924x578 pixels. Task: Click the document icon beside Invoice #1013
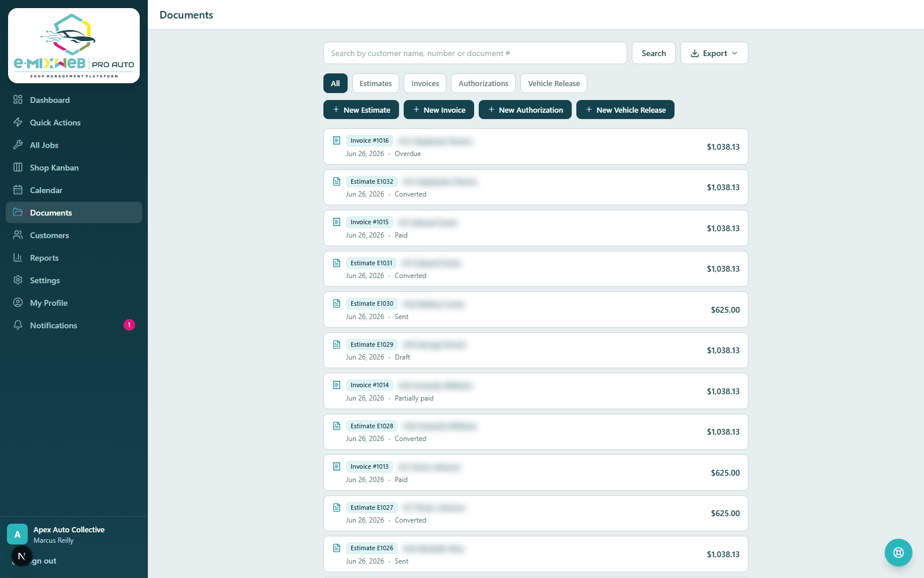tap(337, 466)
